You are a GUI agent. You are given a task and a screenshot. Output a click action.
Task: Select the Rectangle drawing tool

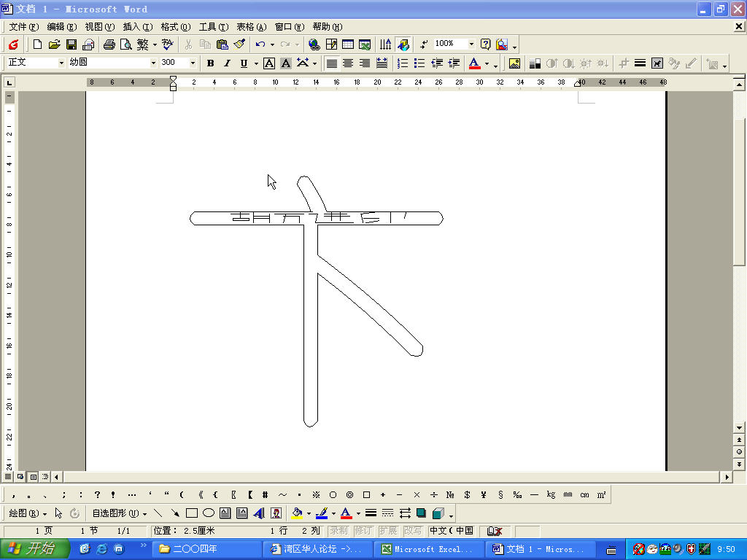192,513
